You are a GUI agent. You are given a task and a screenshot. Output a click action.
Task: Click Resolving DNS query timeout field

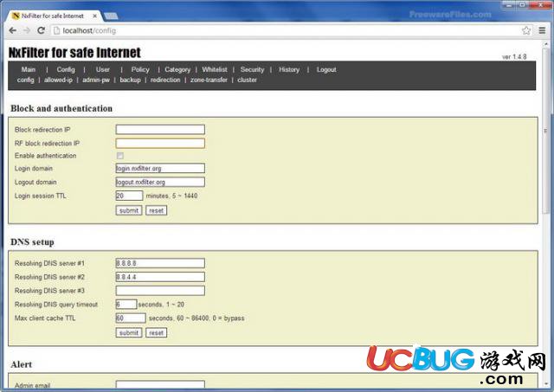click(x=126, y=304)
